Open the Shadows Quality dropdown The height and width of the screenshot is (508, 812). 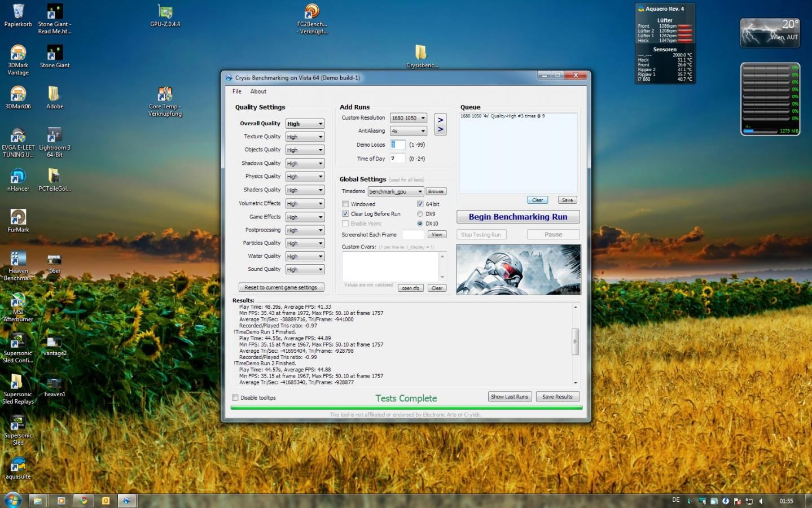tap(305, 163)
